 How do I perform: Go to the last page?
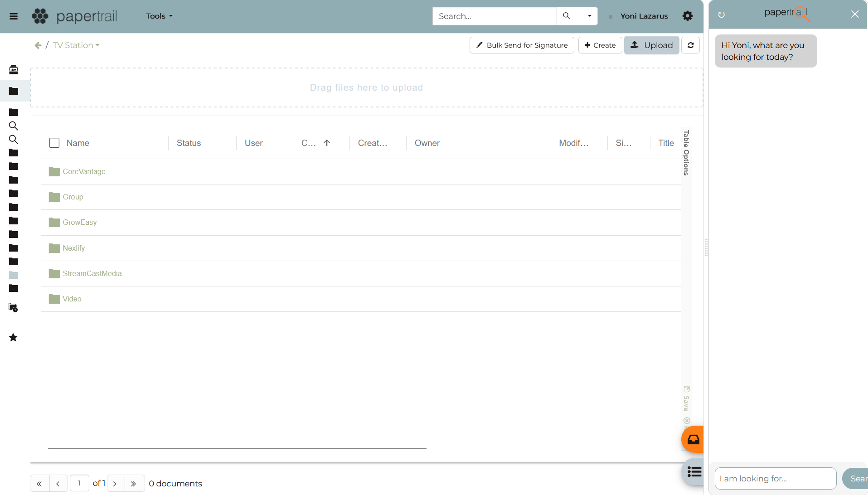[134, 484]
